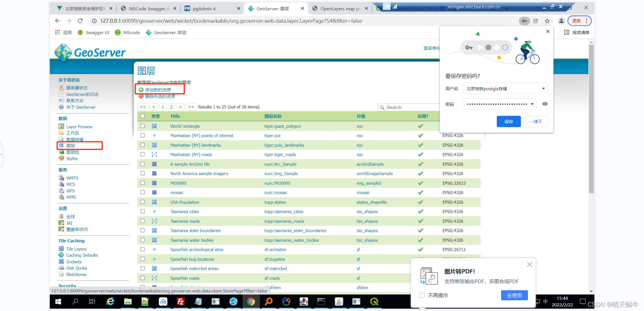644x311 pixels.
Task: Sort the table by the Title column header
Action: pyautogui.click(x=175, y=116)
